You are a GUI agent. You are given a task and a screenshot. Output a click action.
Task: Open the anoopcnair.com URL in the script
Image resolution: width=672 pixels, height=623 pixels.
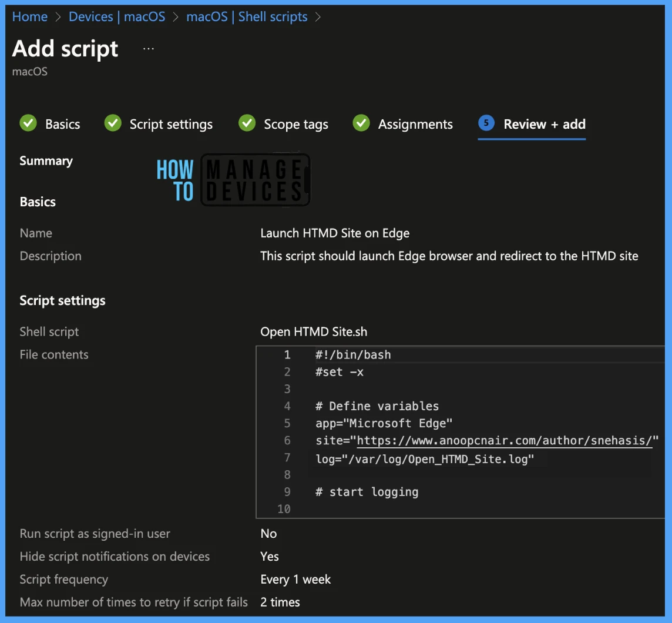(x=505, y=441)
